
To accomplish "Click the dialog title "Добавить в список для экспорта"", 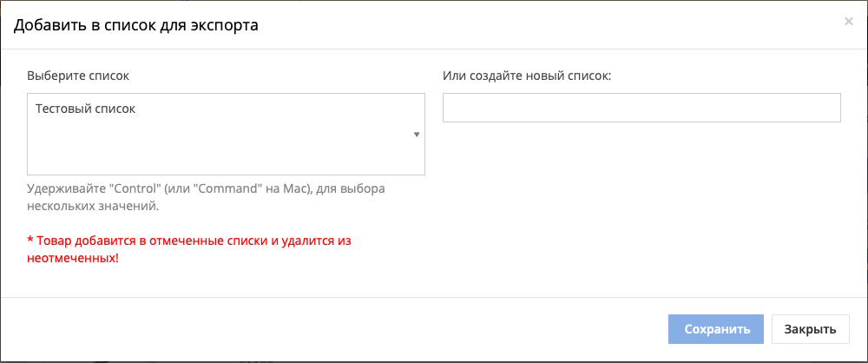I will point(135,25).
